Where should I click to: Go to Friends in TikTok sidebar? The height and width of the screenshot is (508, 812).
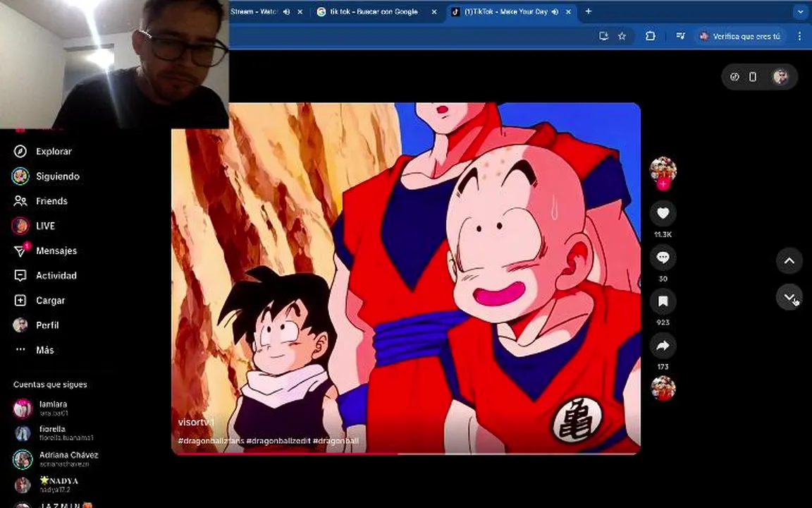[40, 201]
